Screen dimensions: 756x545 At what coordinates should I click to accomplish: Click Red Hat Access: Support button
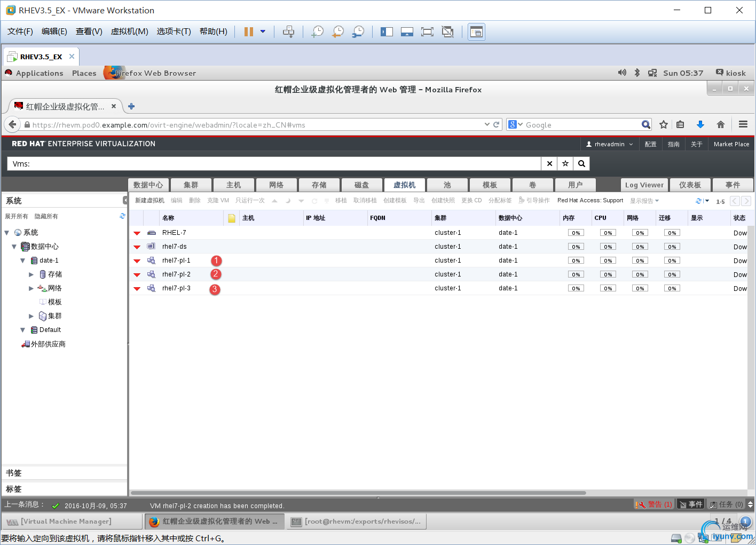pyautogui.click(x=590, y=201)
